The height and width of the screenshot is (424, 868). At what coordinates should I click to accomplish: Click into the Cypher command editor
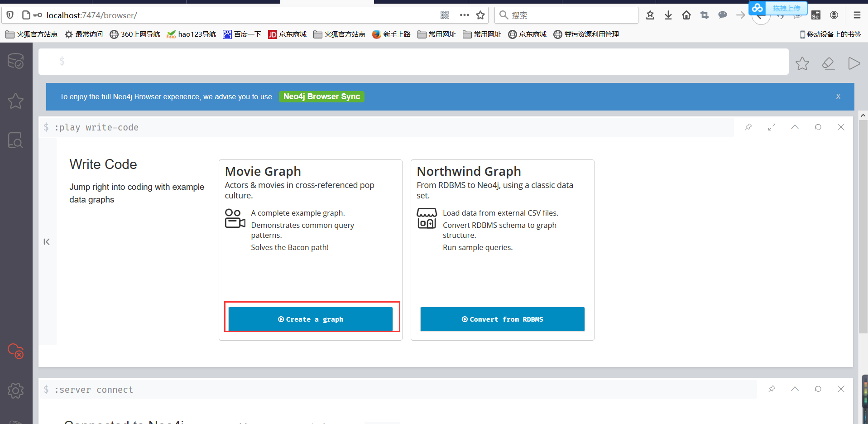pos(413,62)
